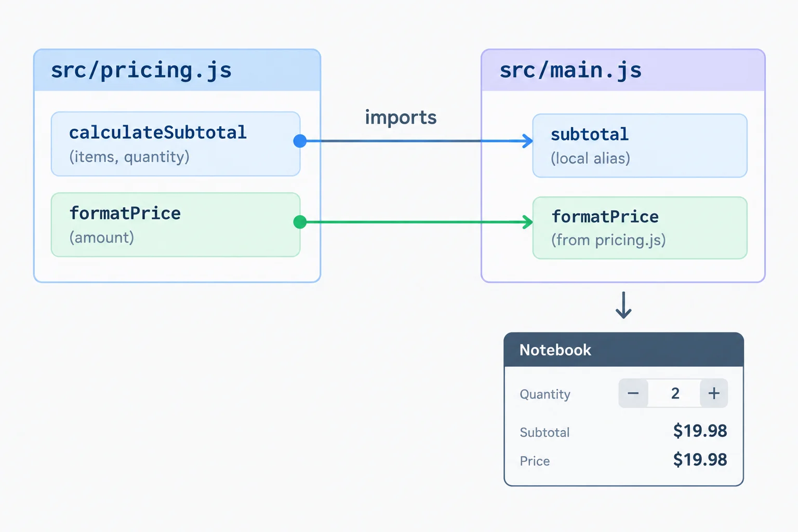The image size is (798, 532).
Task: Select the formatPrice (amount) box in pricing.js
Action: point(176,224)
